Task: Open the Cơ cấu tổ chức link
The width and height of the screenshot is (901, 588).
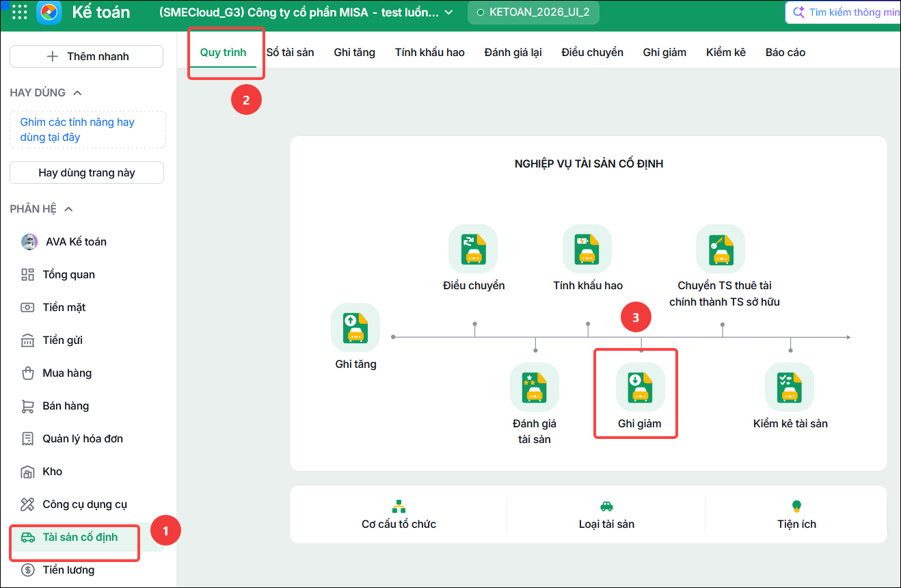Action: (x=399, y=524)
